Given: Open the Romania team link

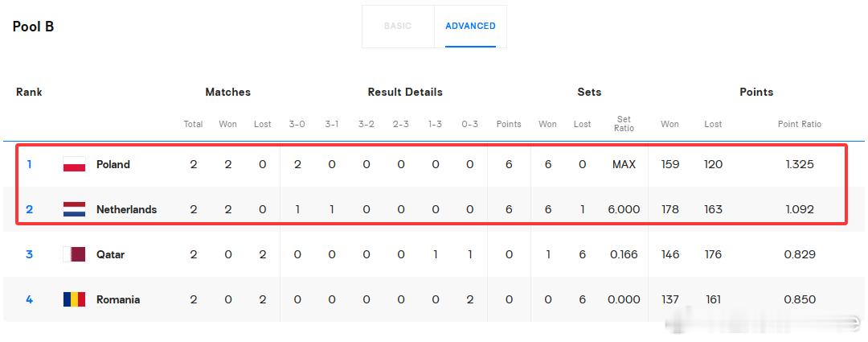Looking at the screenshot, I should 118,299.
